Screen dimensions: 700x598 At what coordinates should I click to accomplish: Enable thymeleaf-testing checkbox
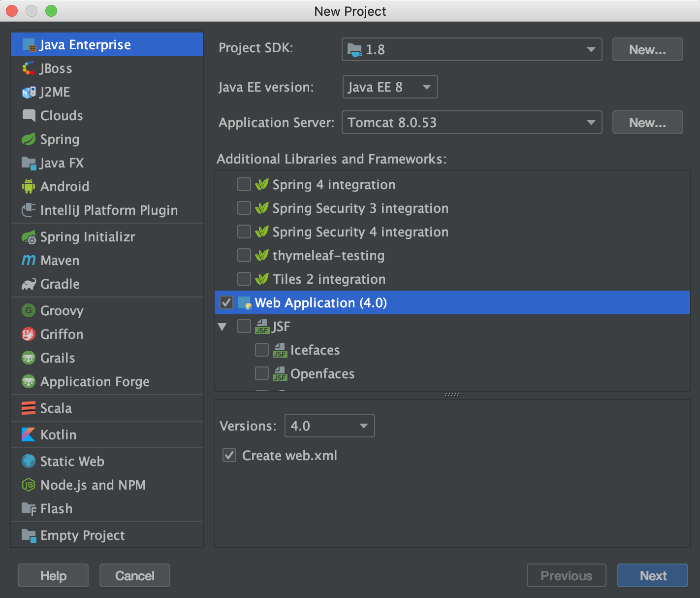[244, 255]
